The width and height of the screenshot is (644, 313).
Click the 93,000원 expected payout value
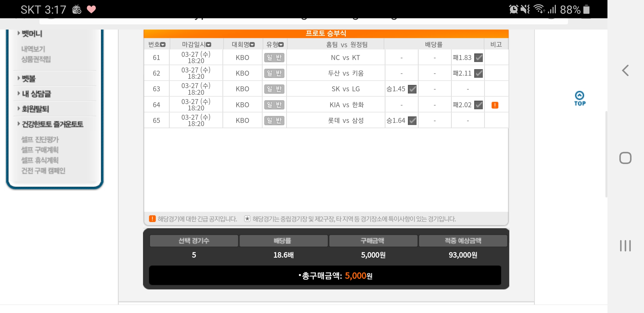(x=463, y=255)
